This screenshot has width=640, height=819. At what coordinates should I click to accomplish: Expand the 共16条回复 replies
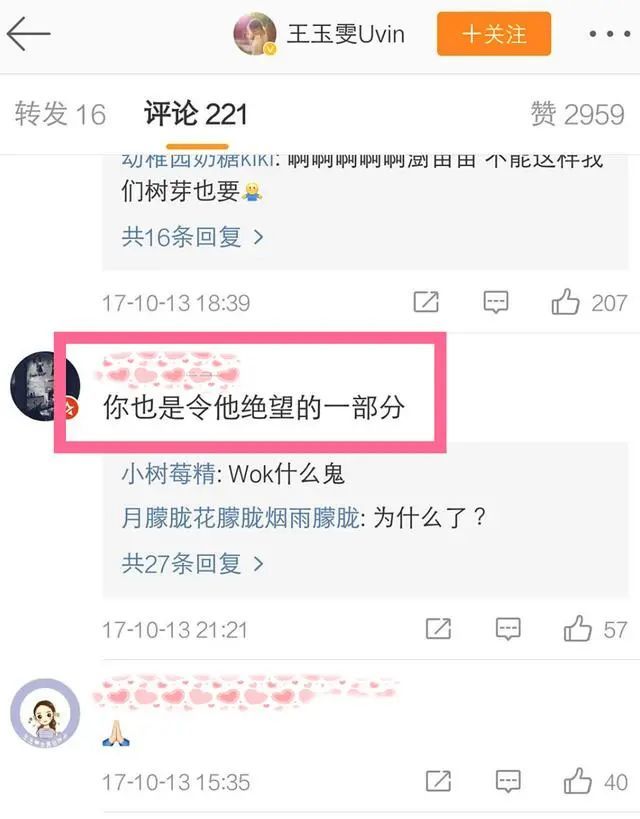coord(193,237)
